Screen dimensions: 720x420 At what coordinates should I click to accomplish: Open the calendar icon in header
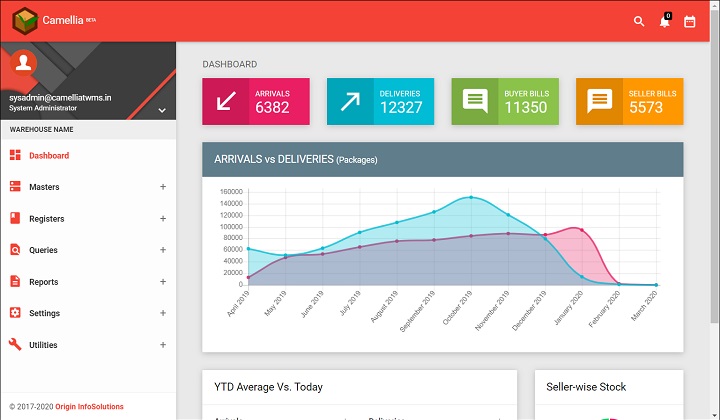689,21
